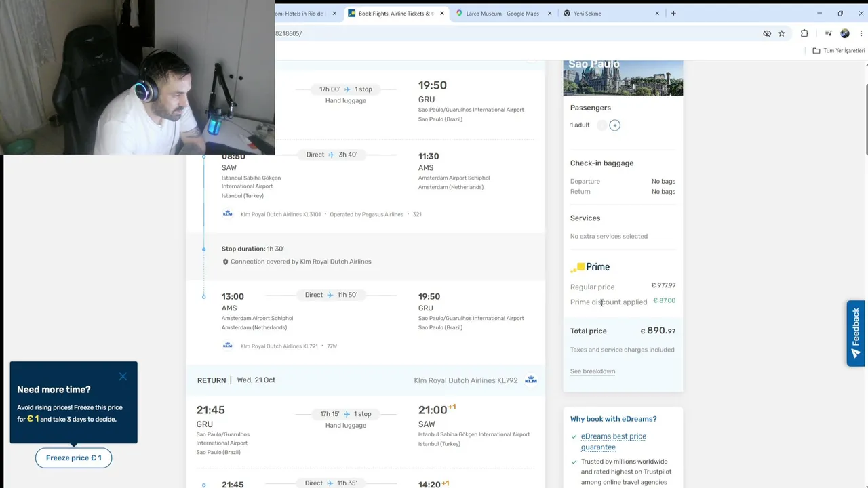Click the location pin beside Connection covered
The width and height of the screenshot is (868, 488).
(x=225, y=262)
